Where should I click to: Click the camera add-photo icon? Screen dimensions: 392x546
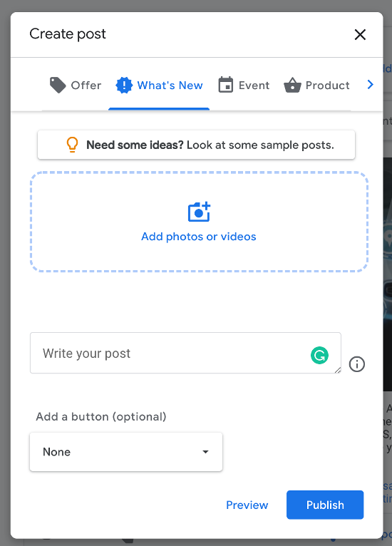[x=199, y=212]
